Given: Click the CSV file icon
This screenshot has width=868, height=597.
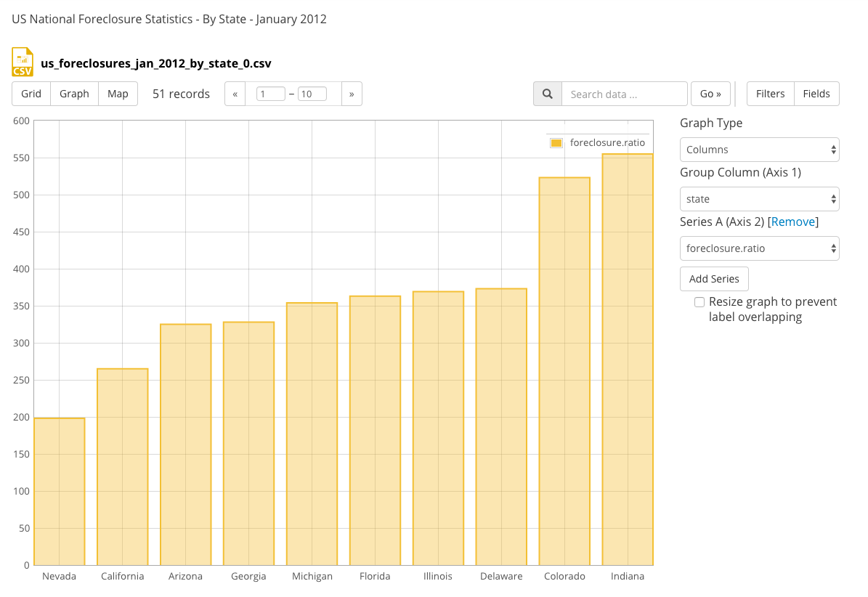Looking at the screenshot, I should (x=22, y=62).
